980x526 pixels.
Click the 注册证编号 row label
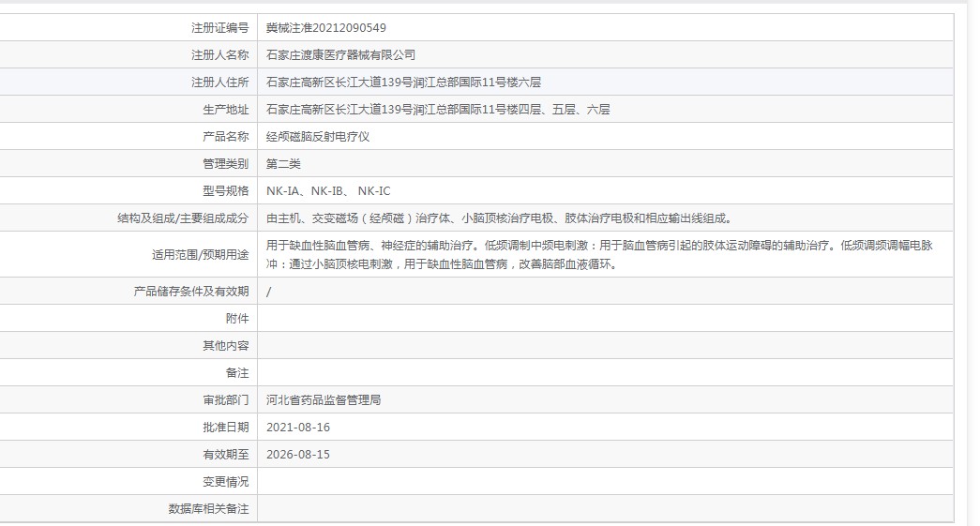[x=220, y=28]
